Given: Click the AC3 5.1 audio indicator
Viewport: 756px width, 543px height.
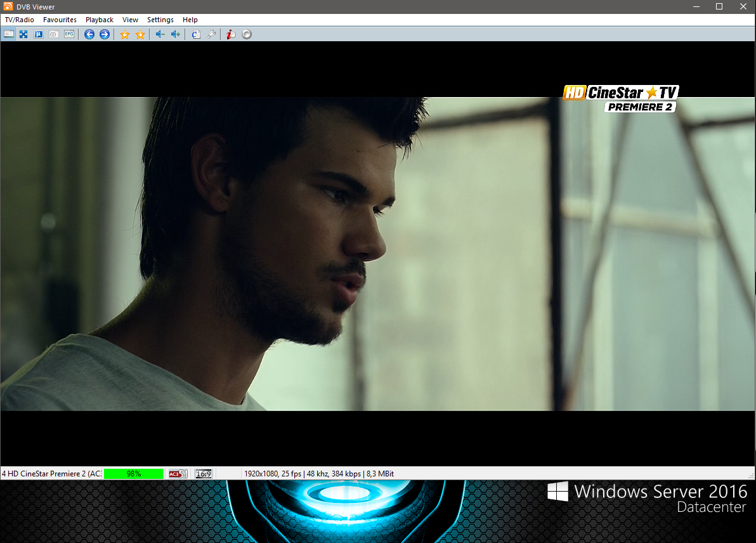Looking at the screenshot, I should [178, 474].
